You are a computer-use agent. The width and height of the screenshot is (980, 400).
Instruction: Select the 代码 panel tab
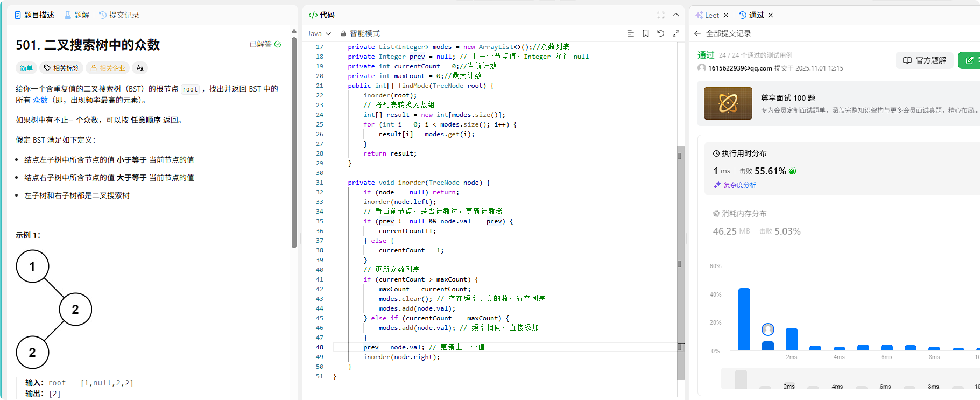(x=322, y=15)
